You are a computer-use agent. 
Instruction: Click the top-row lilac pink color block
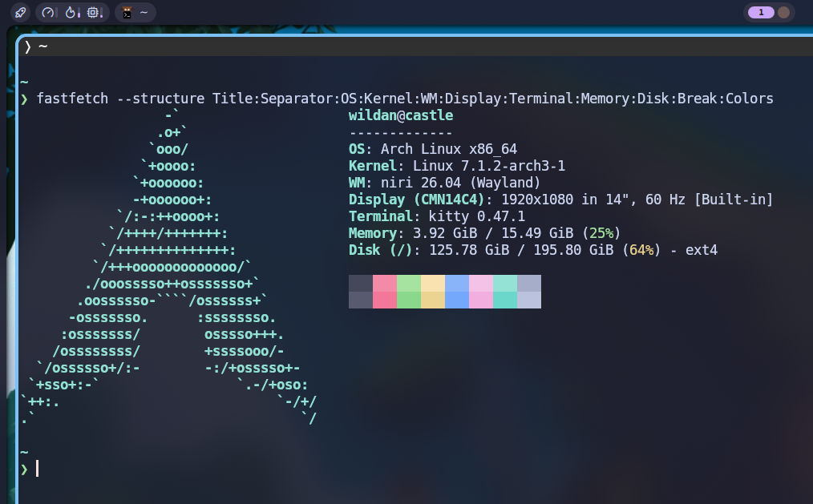pos(481,284)
